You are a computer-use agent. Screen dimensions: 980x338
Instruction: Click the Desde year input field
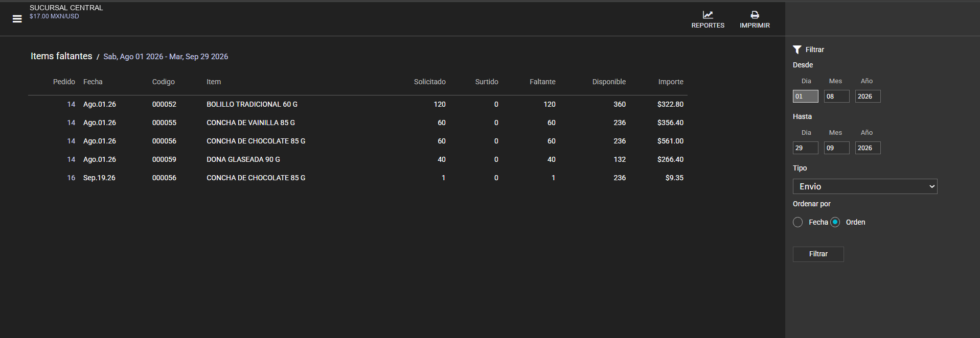[x=868, y=96]
